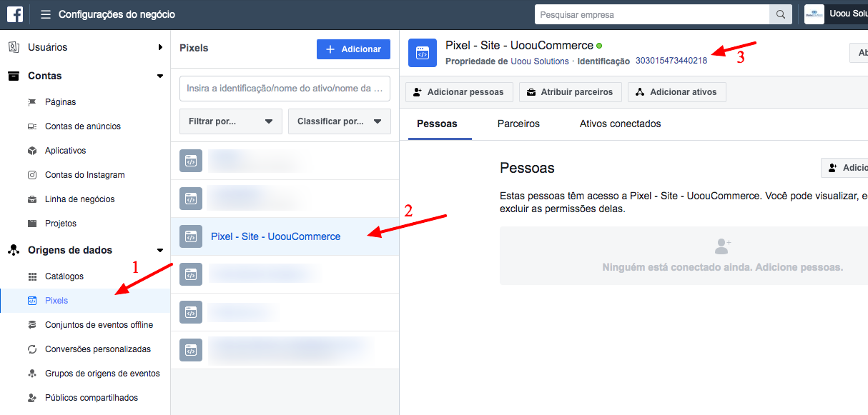This screenshot has height=415, width=868.
Task: Click the Contas de anúncios icon
Action: coord(31,126)
